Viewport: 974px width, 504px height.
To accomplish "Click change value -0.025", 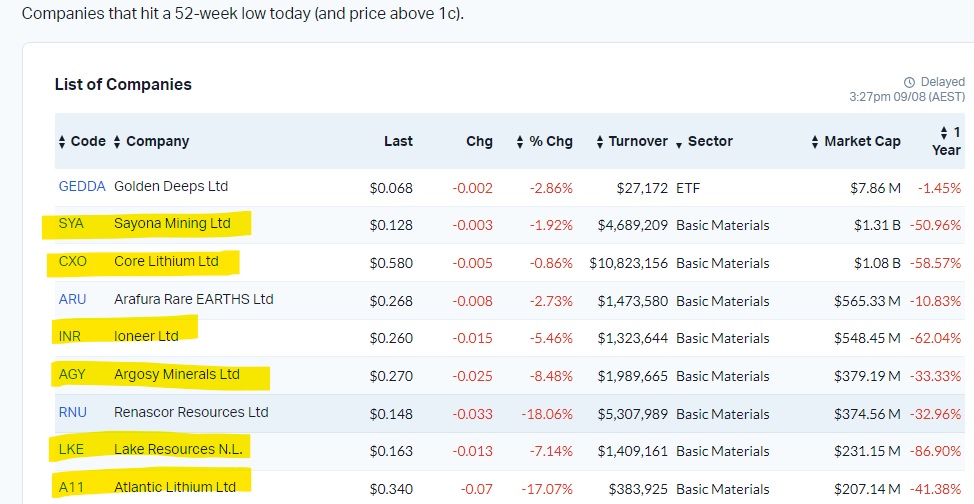I will [x=472, y=377].
